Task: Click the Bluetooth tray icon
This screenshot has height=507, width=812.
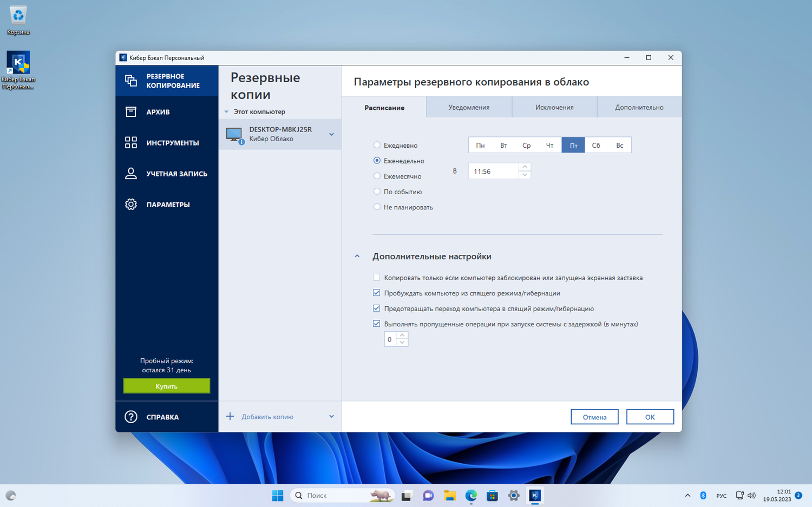Action: click(x=703, y=495)
